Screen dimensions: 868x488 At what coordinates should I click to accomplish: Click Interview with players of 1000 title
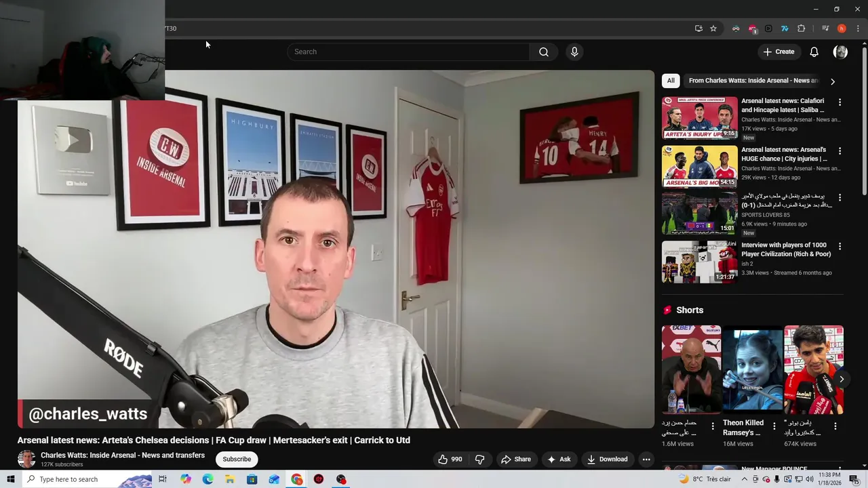point(786,249)
